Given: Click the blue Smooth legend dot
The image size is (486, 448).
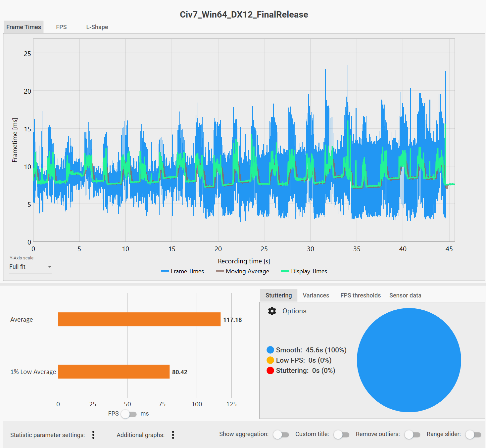Looking at the screenshot, I should pos(270,350).
